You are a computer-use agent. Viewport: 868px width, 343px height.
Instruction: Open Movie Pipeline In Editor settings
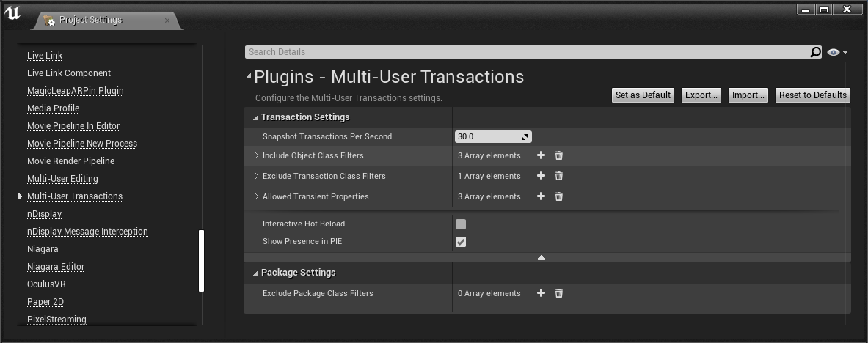(x=73, y=126)
